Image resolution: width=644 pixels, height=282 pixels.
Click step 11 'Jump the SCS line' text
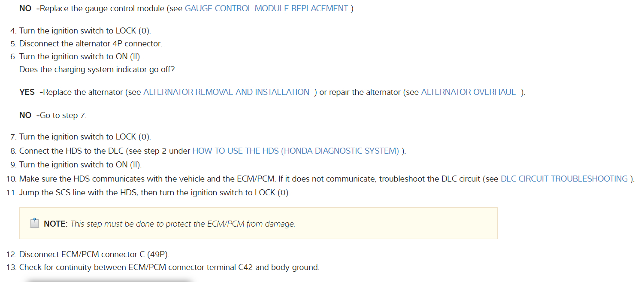click(154, 193)
